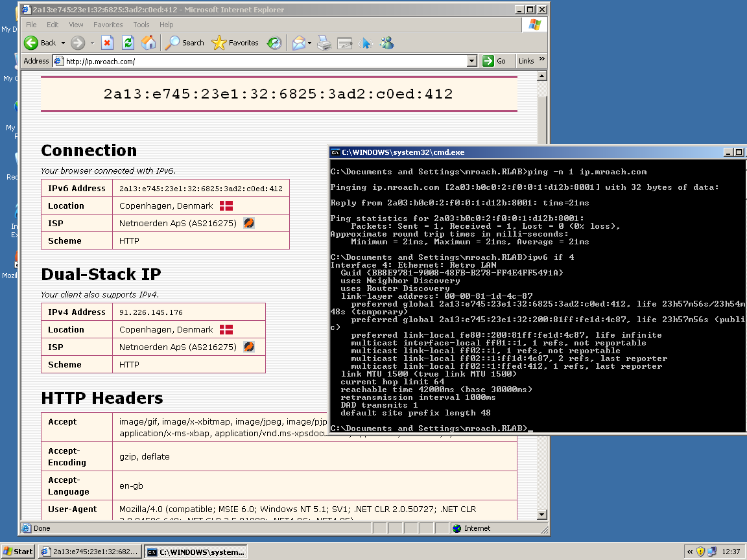Viewport: 747px width, 560px height.
Task: Click the IPv4 address 91.226.145.176 cell
Action: point(189,312)
